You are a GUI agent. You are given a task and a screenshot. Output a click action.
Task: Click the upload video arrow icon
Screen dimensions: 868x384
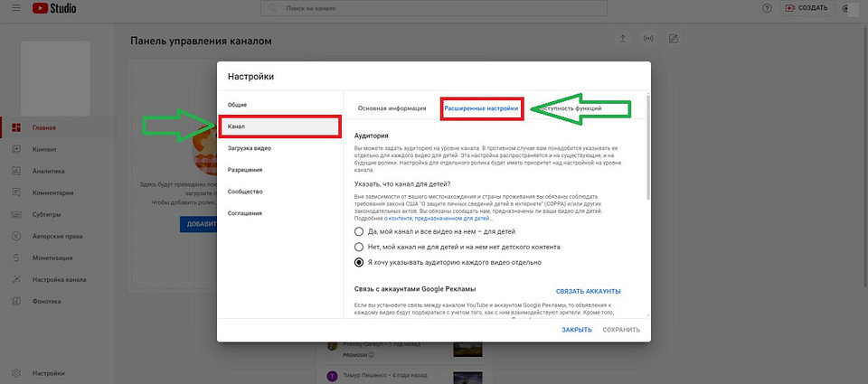(x=622, y=39)
